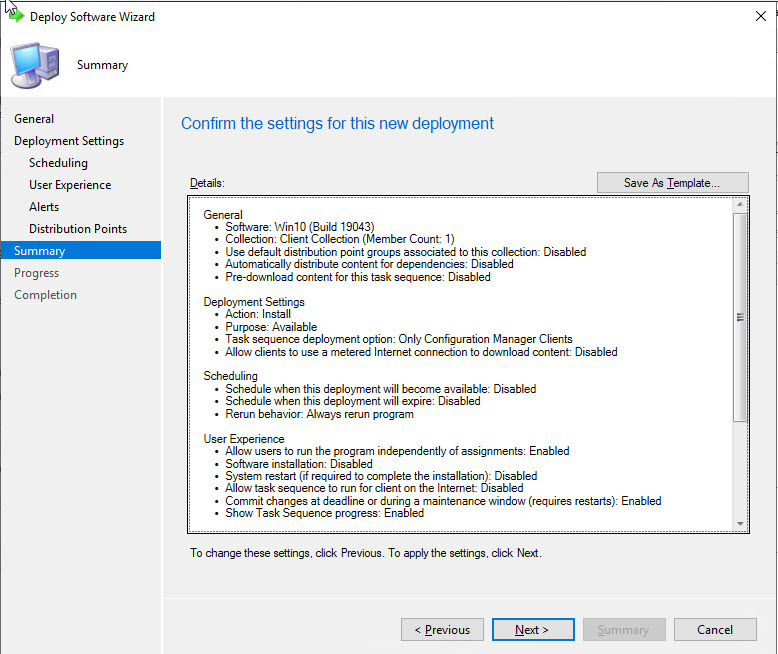The image size is (778, 654).
Task: Select the Distribution Points step
Action: [78, 229]
